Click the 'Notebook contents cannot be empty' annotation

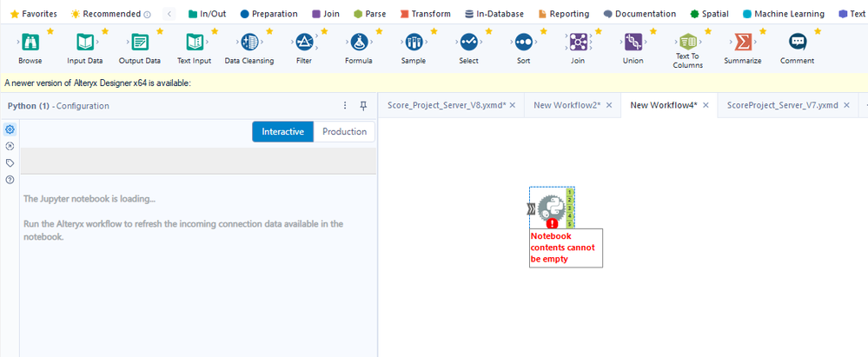566,248
